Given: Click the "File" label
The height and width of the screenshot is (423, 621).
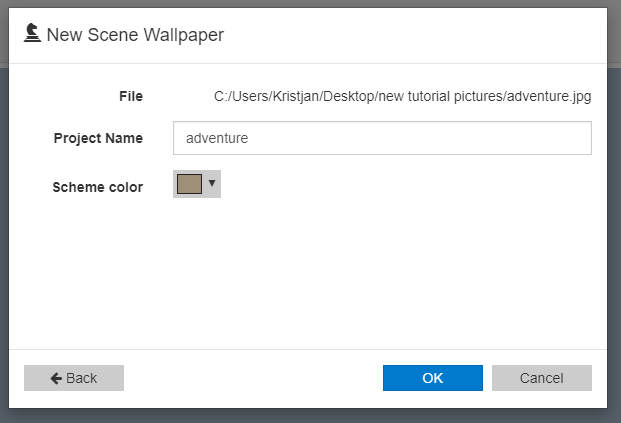Looking at the screenshot, I should point(131,97).
